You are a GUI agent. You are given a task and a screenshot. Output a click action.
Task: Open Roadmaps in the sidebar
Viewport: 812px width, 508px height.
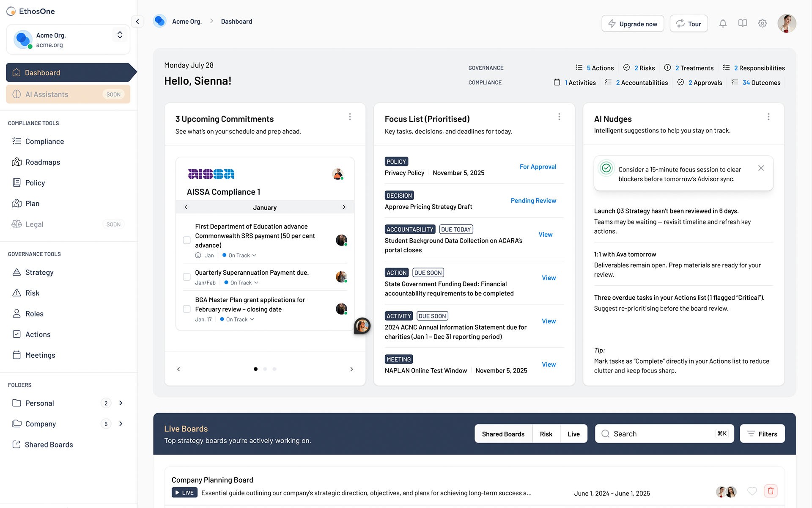coord(42,162)
